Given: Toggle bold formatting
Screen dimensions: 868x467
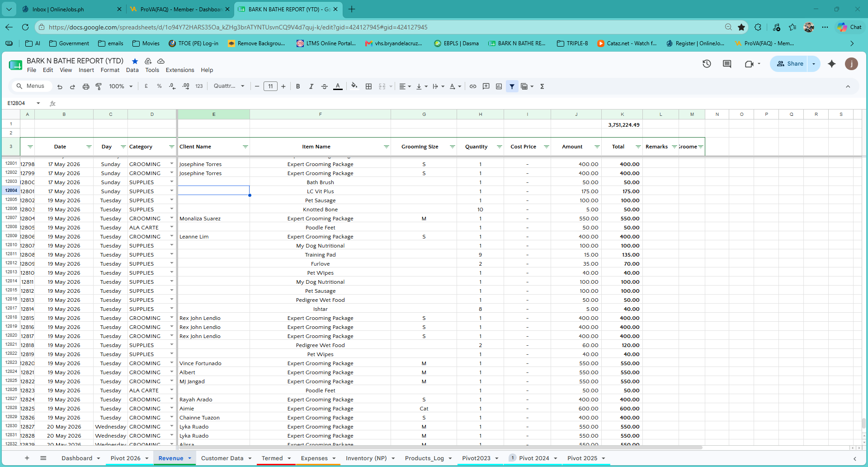Looking at the screenshot, I should point(298,86).
